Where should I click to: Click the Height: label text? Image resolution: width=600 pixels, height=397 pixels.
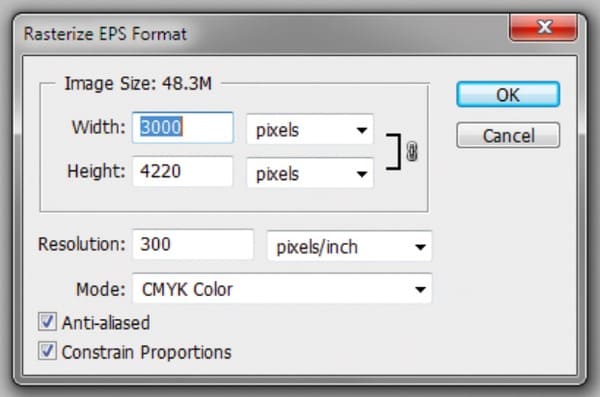coord(96,171)
